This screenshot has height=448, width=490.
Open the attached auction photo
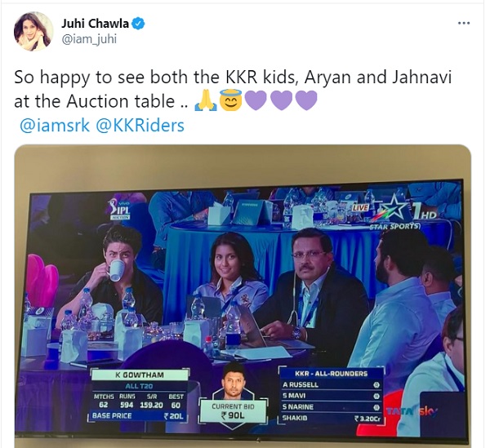pos(243,296)
